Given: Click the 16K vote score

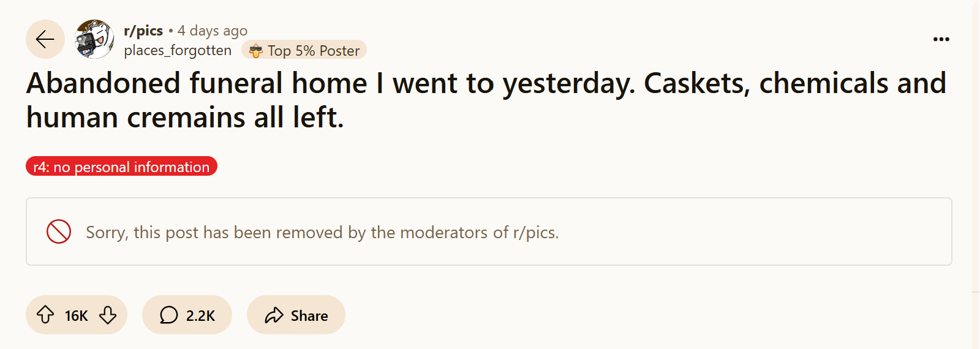Looking at the screenshot, I should [77, 316].
